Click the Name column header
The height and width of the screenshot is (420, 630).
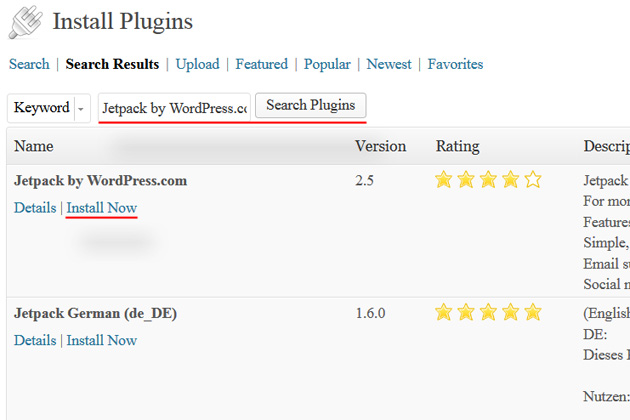click(x=34, y=146)
